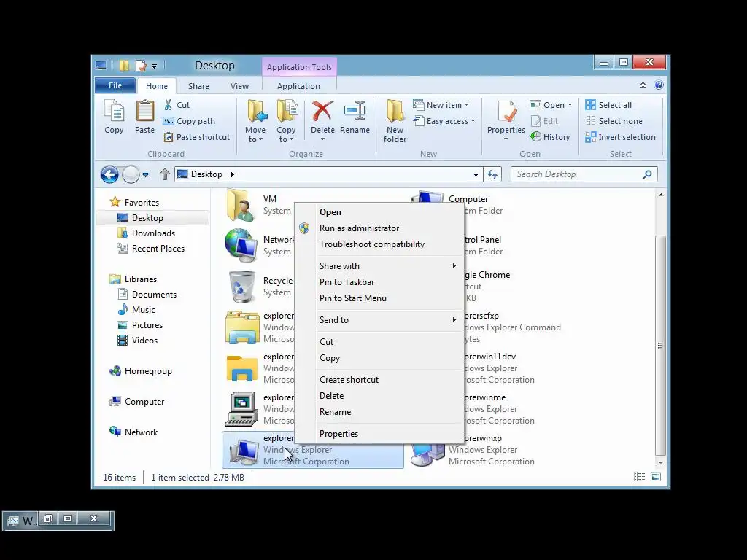Screen dimensions: 747x560
Task: Choose Properties in the context menu
Action: tap(338, 434)
